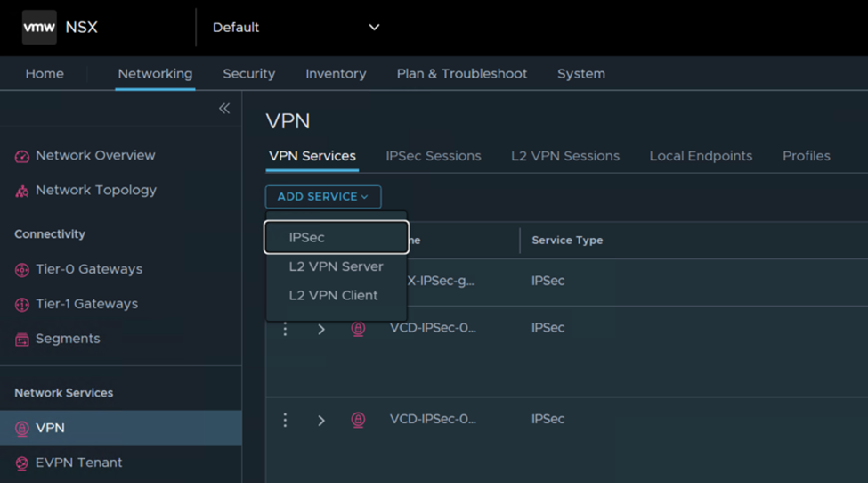Open Segments page from sidebar

coord(68,339)
